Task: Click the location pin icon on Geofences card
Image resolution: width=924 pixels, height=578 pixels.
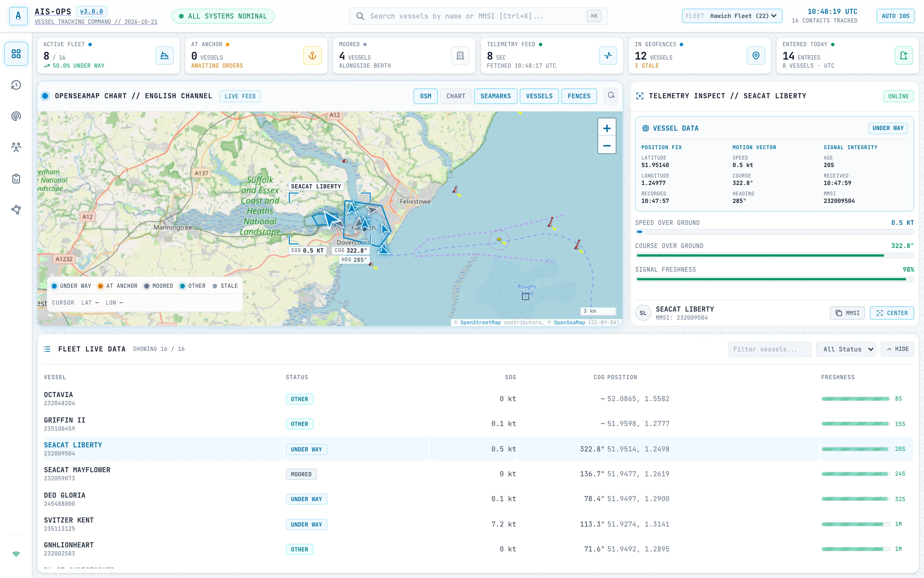Action: [756, 56]
